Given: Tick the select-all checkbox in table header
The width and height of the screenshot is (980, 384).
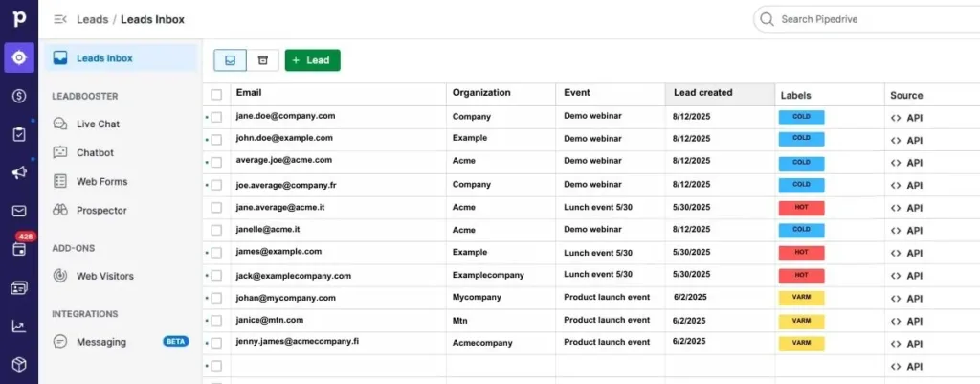Looking at the screenshot, I should point(216,94).
